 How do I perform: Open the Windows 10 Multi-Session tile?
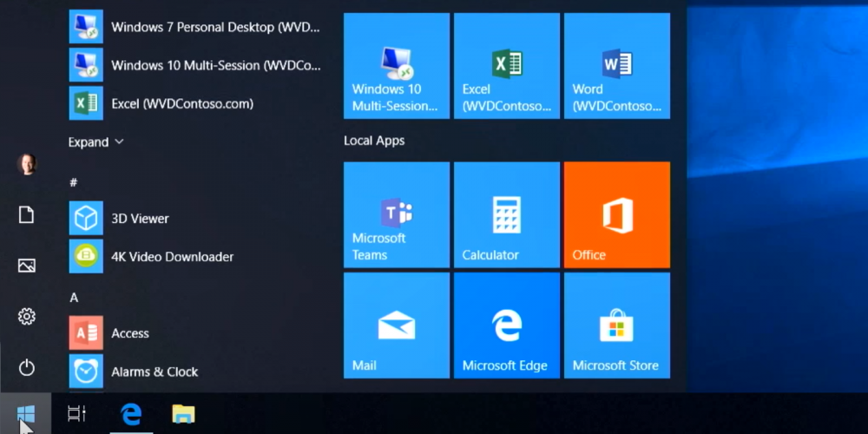pos(397,66)
